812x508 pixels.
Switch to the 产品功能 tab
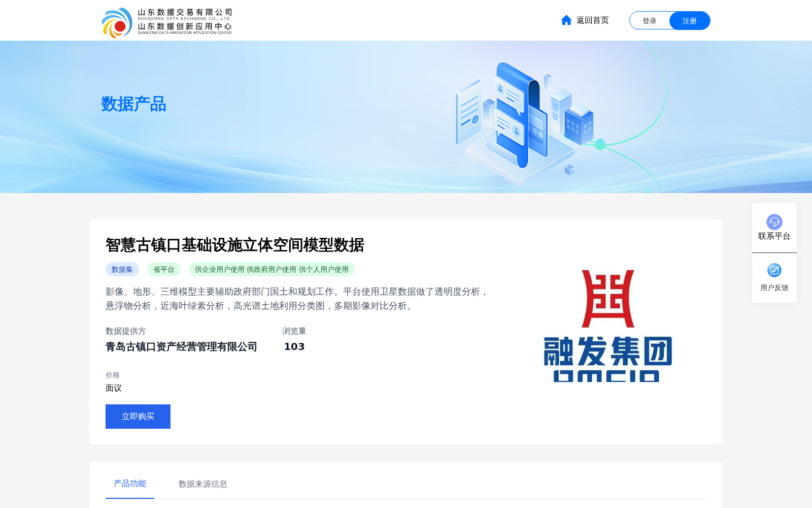pyautogui.click(x=130, y=484)
